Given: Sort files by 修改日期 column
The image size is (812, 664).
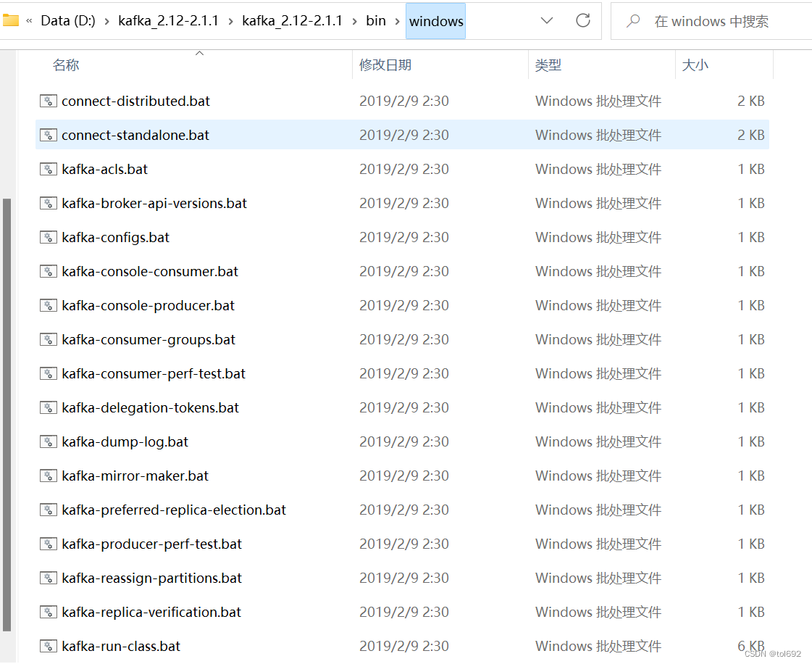Looking at the screenshot, I should (385, 65).
